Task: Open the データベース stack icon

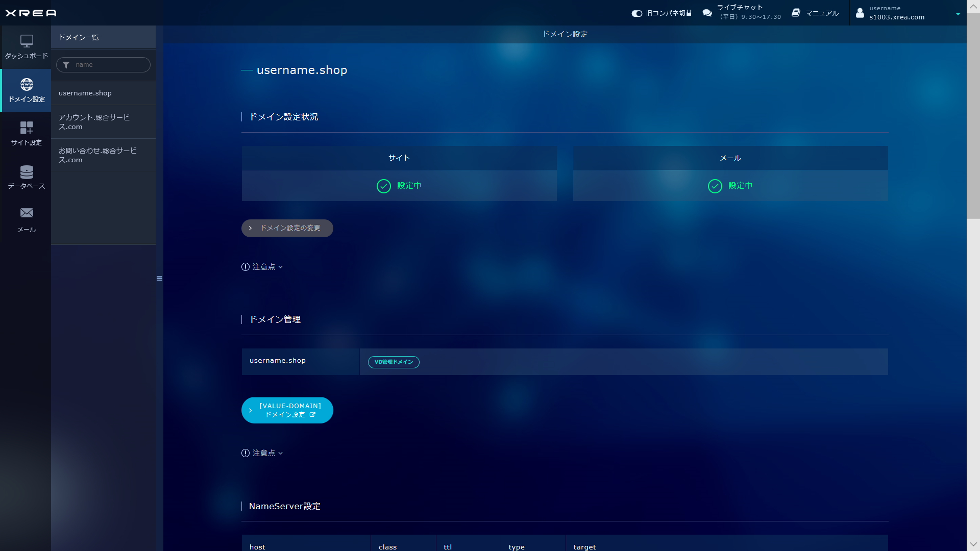Action: [x=27, y=171]
